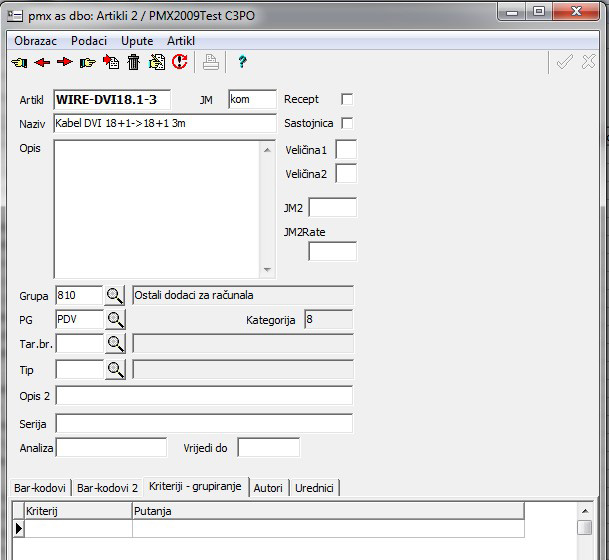Refresh data with red exclamation circle icon
The height and width of the screenshot is (560, 609).
point(179,62)
